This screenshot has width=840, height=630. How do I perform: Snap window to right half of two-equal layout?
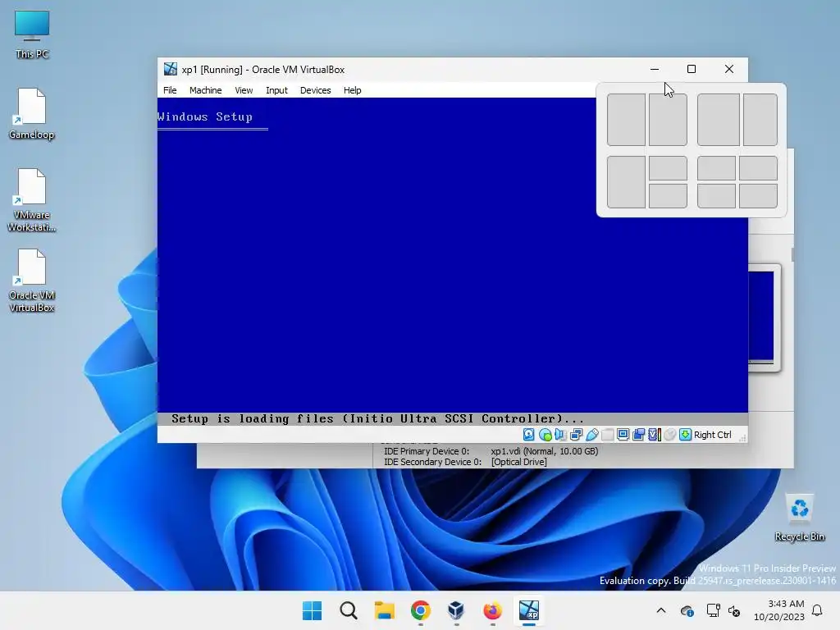(x=668, y=120)
